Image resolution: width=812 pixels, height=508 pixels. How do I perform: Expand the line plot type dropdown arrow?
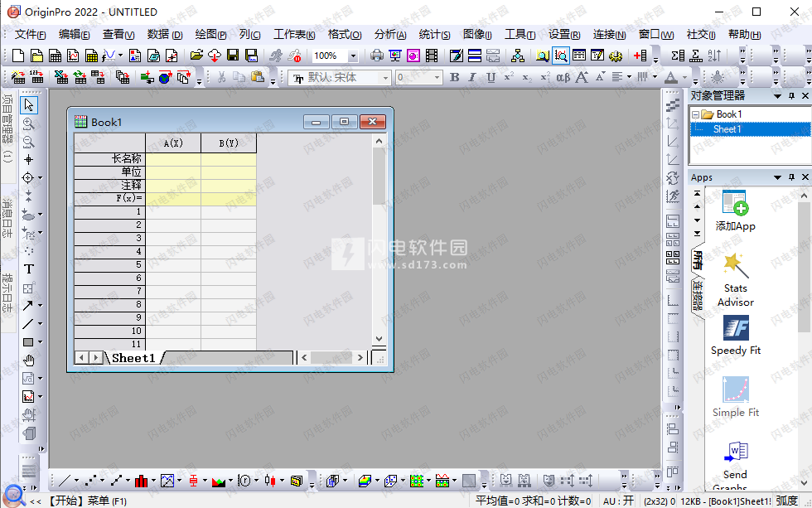(x=76, y=481)
